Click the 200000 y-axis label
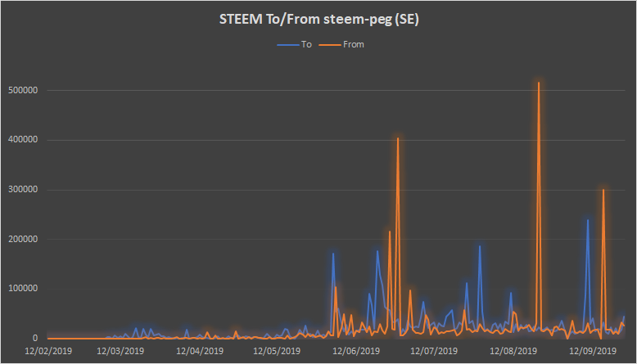 23,239
